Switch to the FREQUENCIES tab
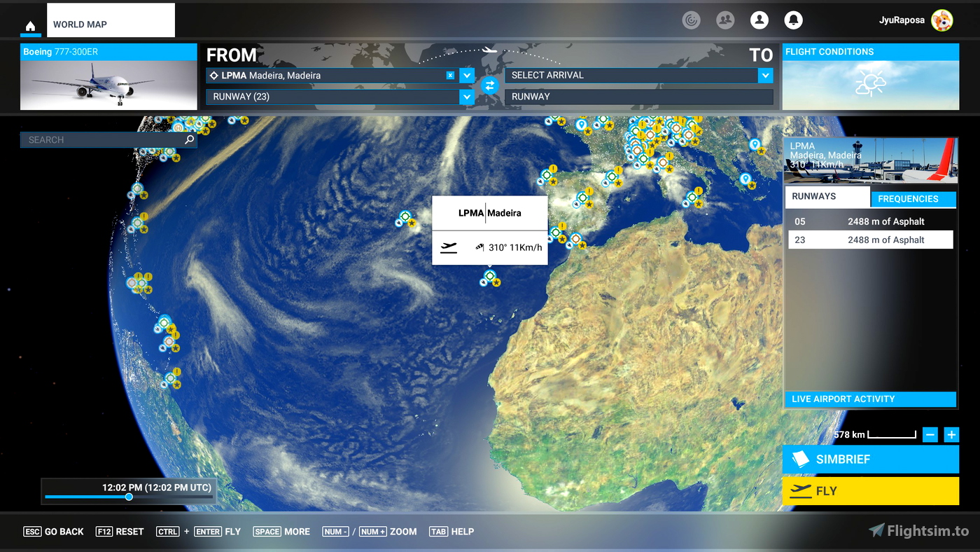Image resolution: width=980 pixels, height=552 pixels. (x=913, y=199)
